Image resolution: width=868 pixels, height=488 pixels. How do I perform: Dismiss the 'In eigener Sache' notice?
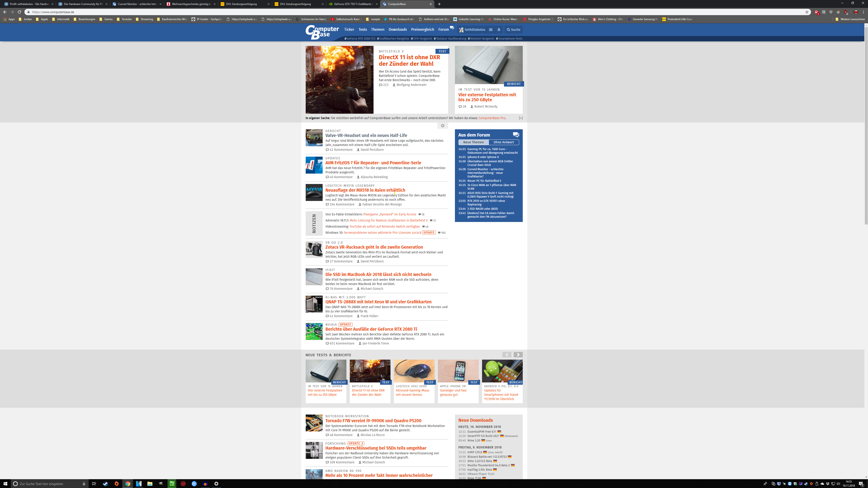521,118
